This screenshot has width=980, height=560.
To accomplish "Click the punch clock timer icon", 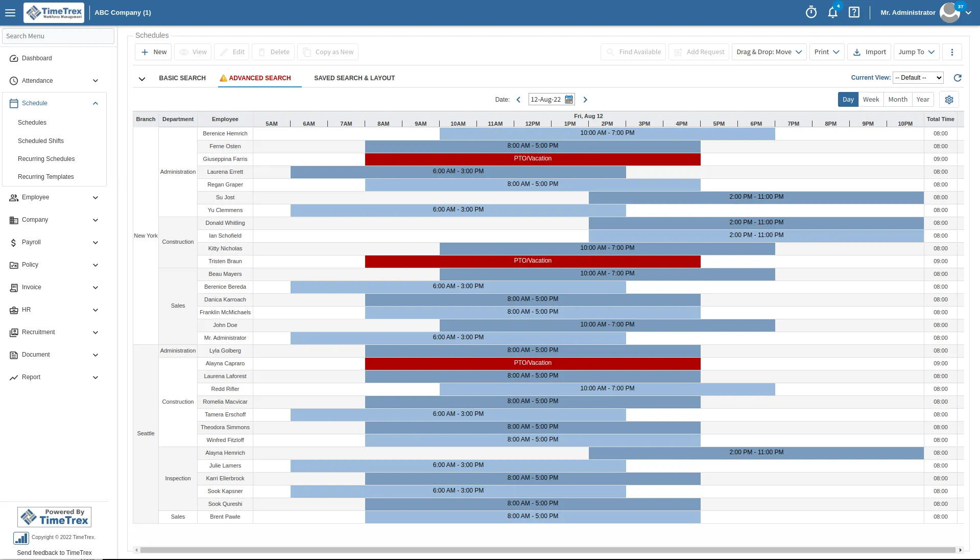I will (811, 12).
